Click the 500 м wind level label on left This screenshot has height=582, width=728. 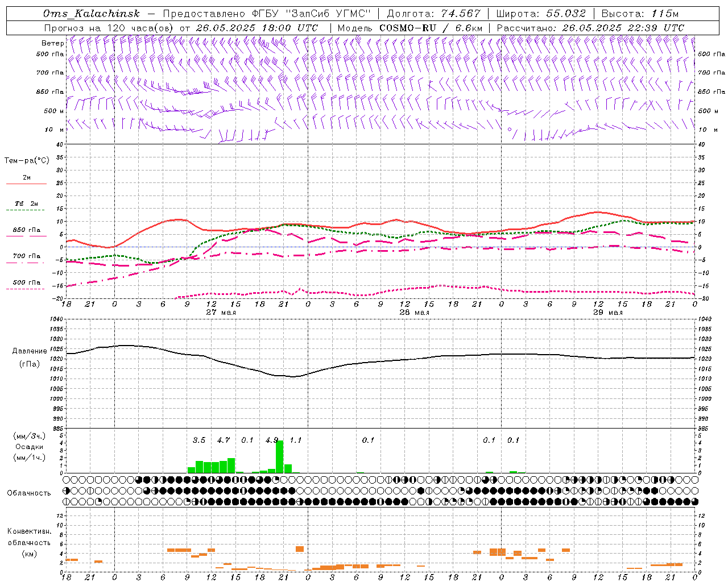coord(54,111)
